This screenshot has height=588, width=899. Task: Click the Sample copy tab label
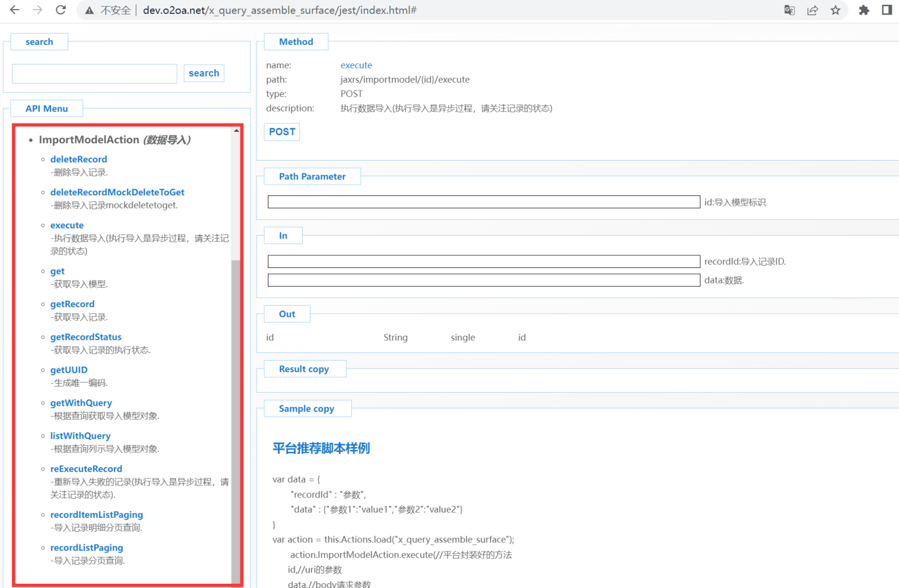point(306,409)
